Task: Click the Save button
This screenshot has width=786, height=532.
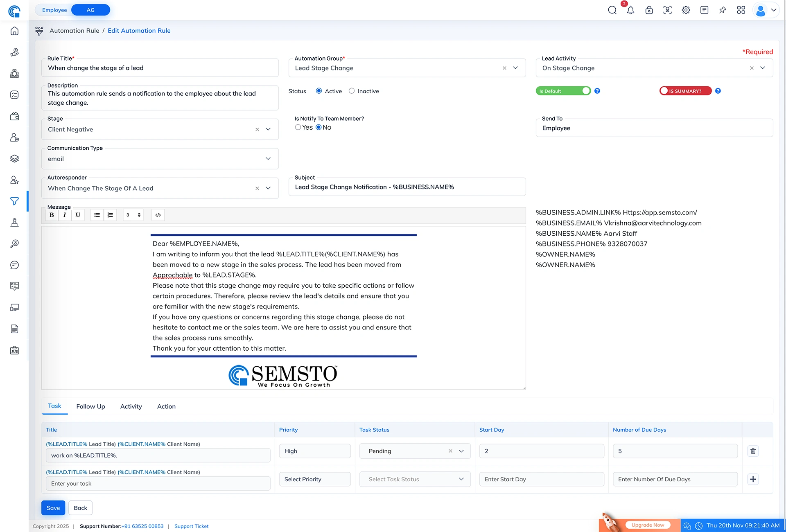Action: pyautogui.click(x=53, y=508)
